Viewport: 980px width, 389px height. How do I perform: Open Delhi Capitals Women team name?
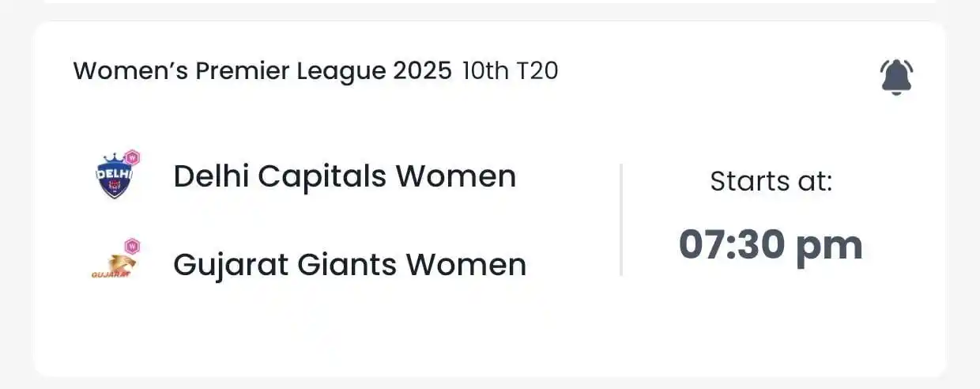pos(345,176)
